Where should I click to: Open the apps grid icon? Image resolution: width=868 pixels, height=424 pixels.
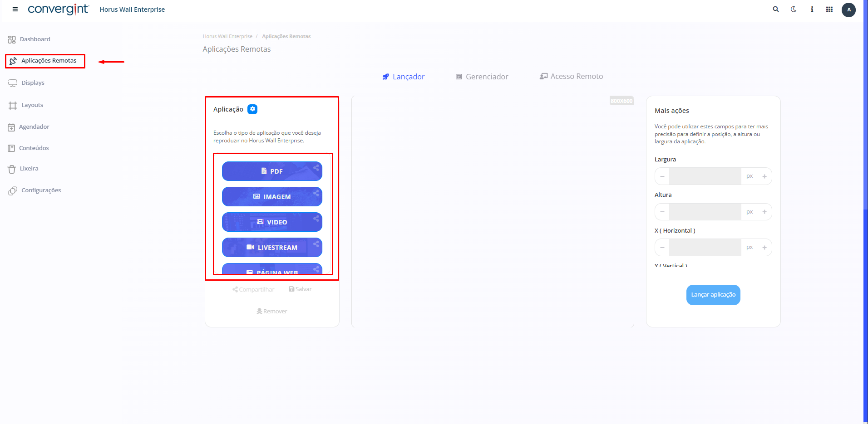coord(829,9)
